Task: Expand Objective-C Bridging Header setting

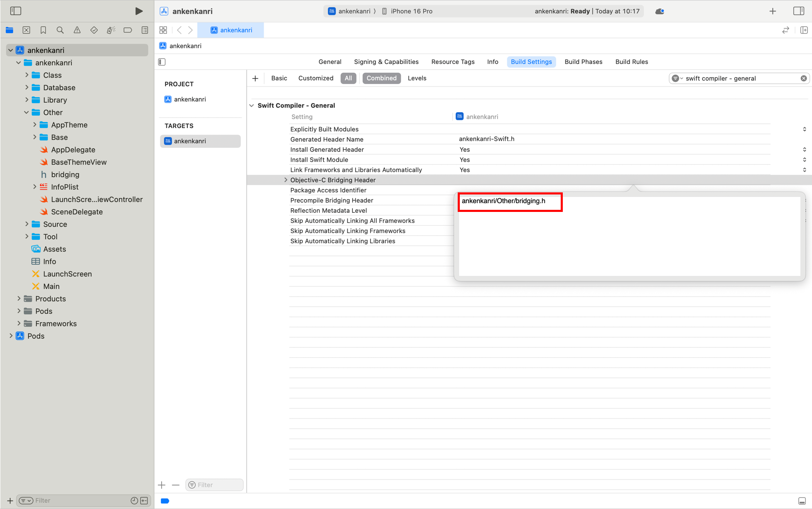Action: 285,180
